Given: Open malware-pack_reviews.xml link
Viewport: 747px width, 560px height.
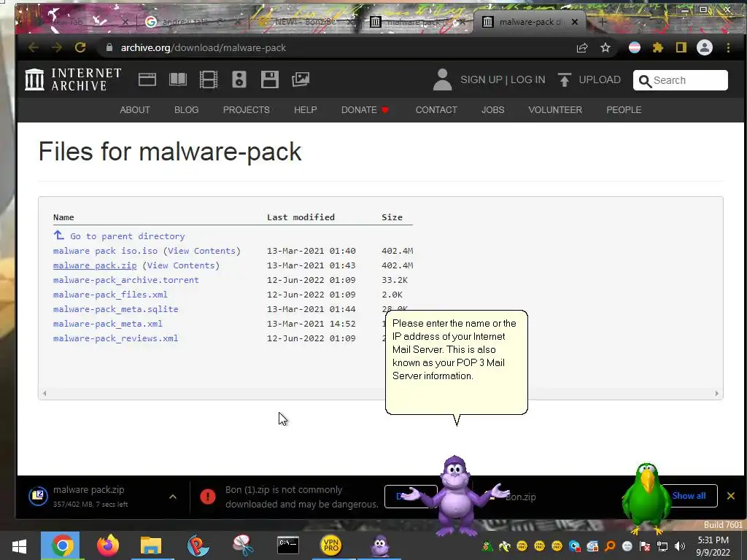Looking at the screenshot, I should pyautogui.click(x=116, y=338).
